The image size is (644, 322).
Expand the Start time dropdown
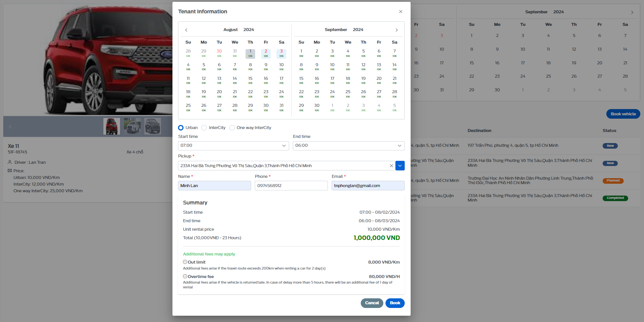pyautogui.click(x=233, y=146)
